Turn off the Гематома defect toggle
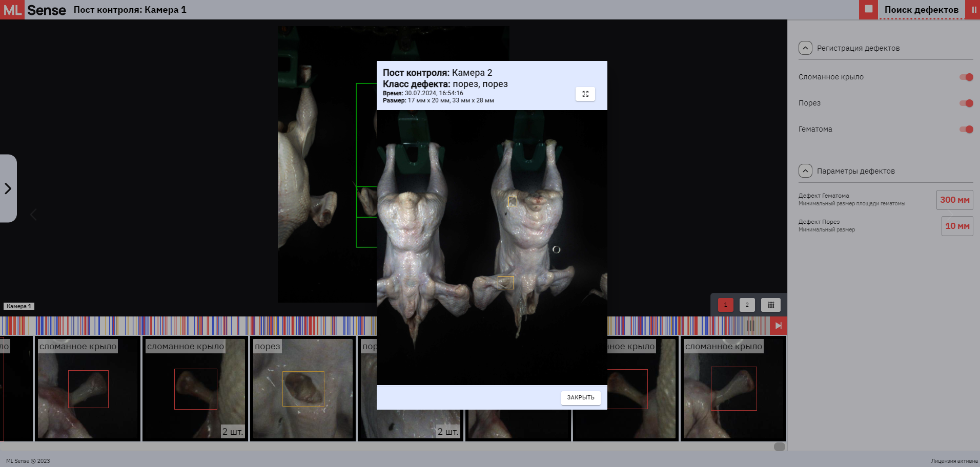 coord(966,130)
